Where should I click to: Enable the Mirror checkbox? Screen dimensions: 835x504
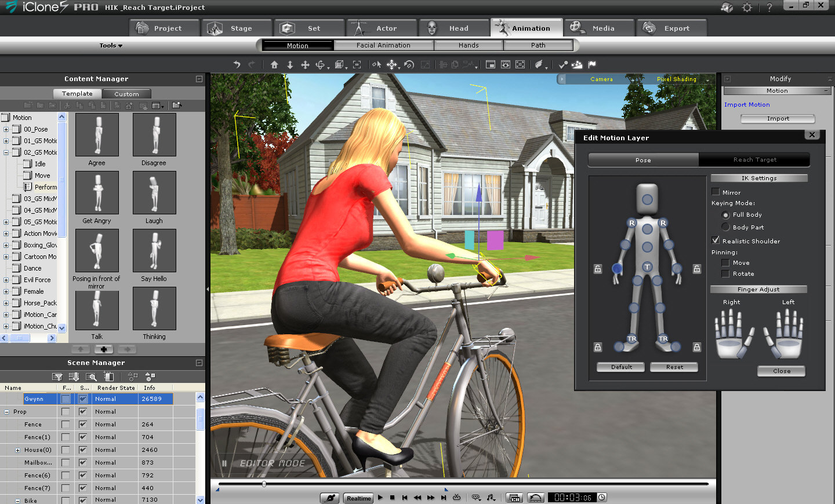[716, 192]
